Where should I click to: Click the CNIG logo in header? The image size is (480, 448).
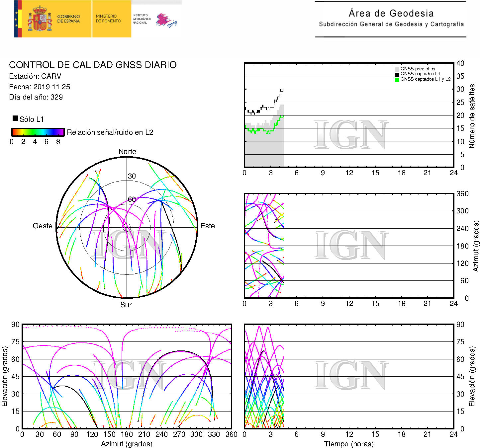(167, 20)
